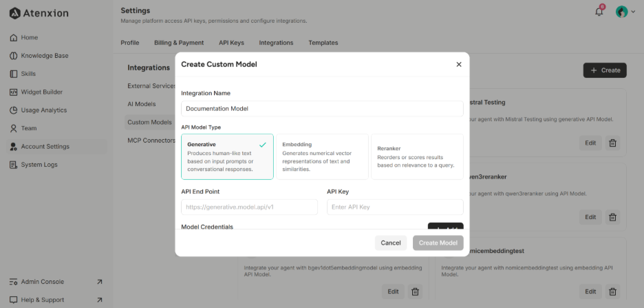Click the API Key input field
Viewport: 644px width, 308px height.
pyautogui.click(x=395, y=207)
